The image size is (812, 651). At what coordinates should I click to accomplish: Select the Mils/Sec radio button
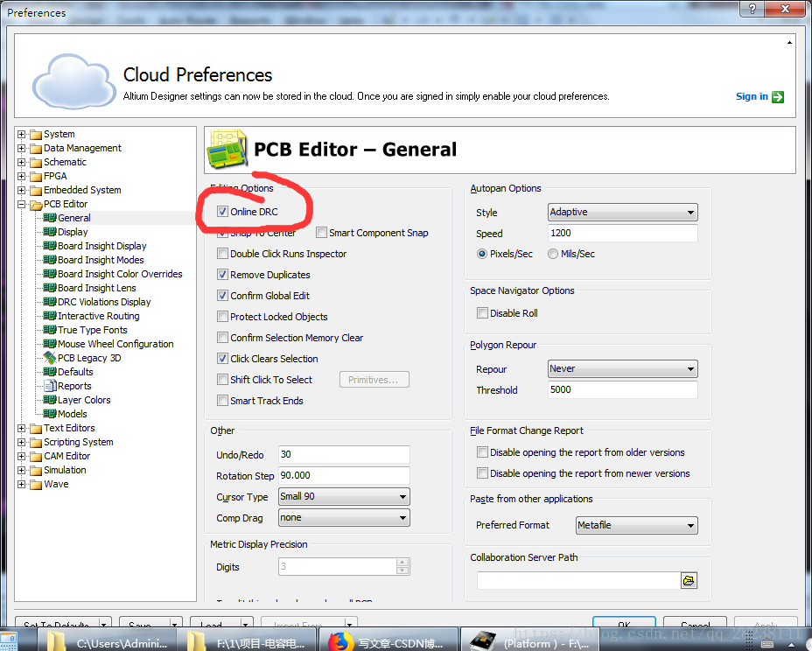click(x=553, y=254)
